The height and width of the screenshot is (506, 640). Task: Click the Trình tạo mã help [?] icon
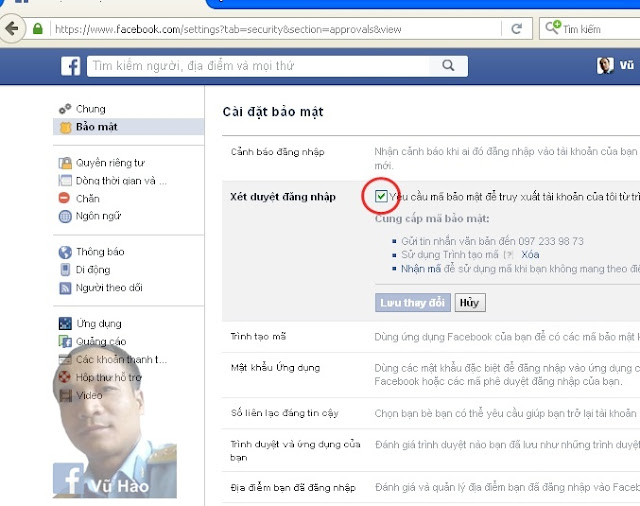coord(508,255)
